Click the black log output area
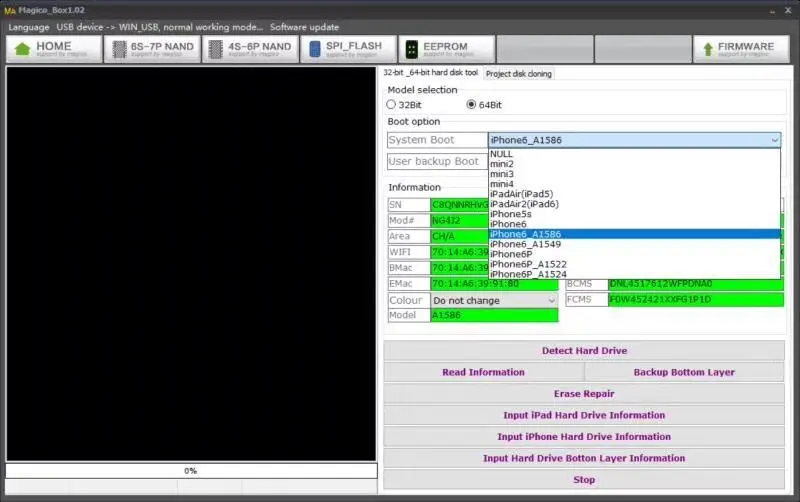This screenshot has width=800, height=502. coord(191,264)
